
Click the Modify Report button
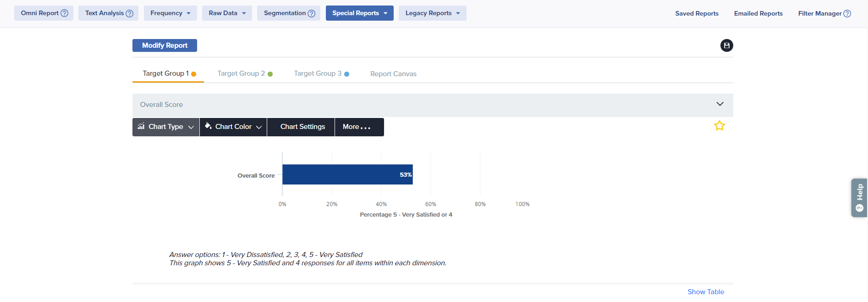[165, 45]
